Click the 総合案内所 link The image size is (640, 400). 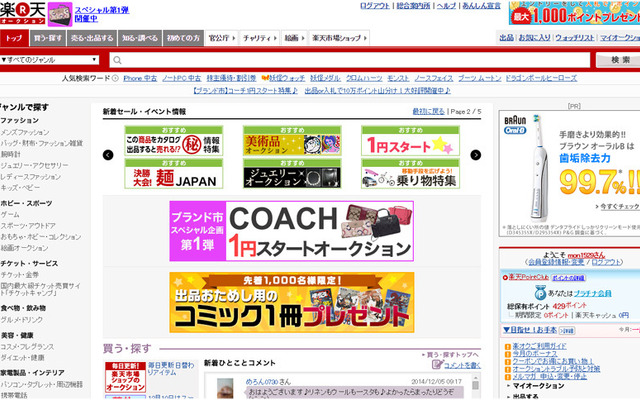413,6
